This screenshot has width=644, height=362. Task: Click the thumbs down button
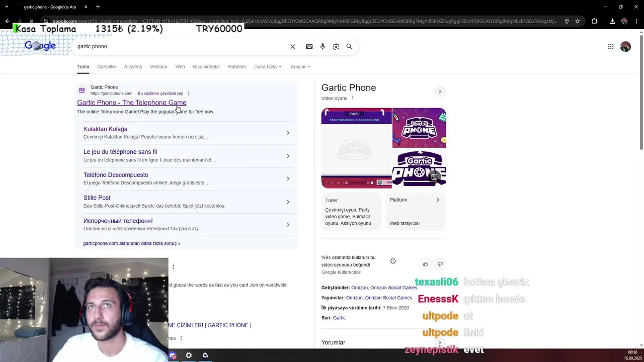pyautogui.click(x=440, y=264)
